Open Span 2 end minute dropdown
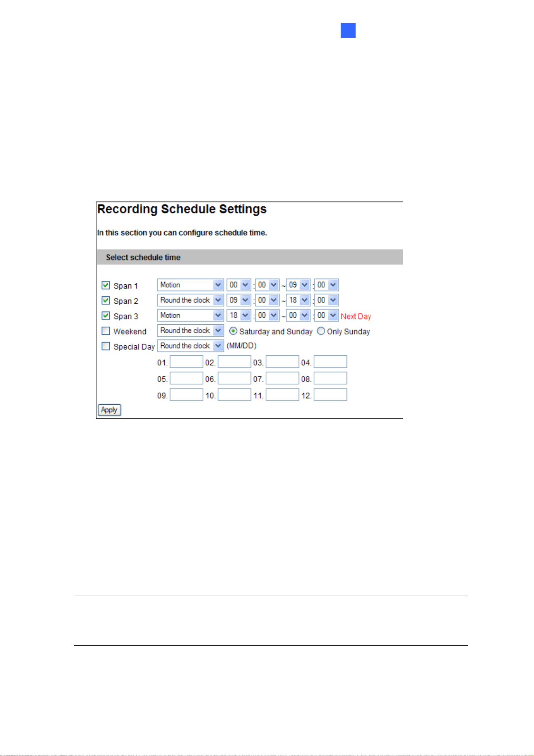Viewport: 534px width, 756px height. (x=327, y=300)
